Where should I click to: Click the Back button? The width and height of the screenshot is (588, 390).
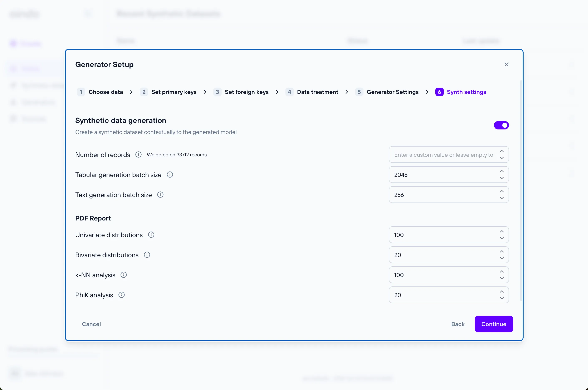pos(458,324)
